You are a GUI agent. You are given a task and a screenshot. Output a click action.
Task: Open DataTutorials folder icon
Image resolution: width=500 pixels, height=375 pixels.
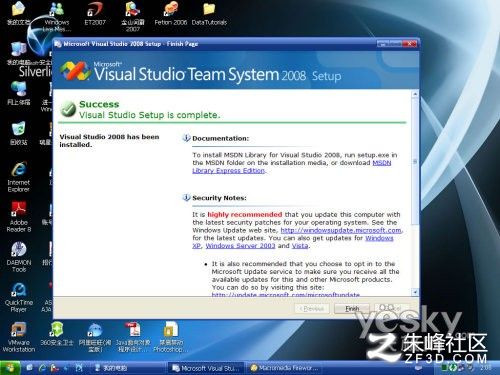[x=209, y=14]
